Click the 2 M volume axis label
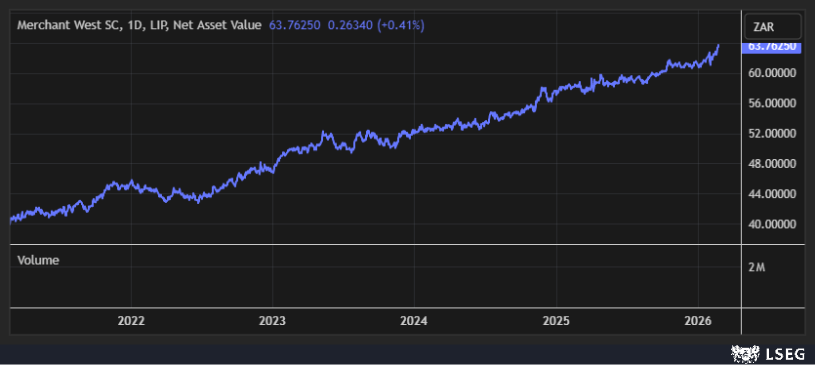Image resolution: width=815 pixels, height=365 pixels. 757,268
